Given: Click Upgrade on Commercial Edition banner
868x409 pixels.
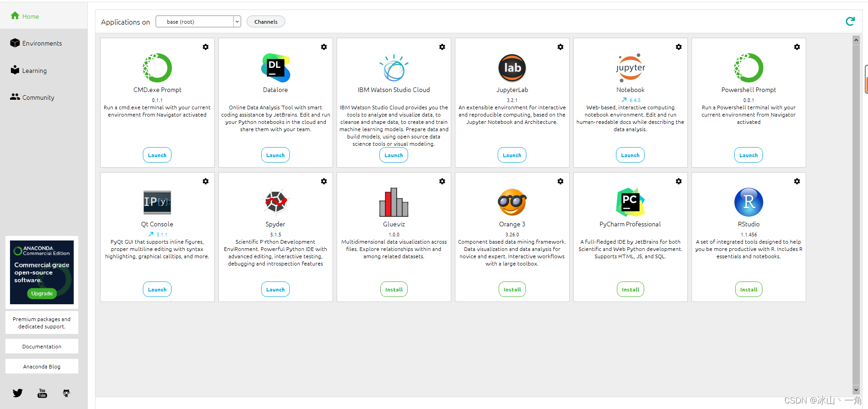Looking at the screenshot, I should pos(42,293).
